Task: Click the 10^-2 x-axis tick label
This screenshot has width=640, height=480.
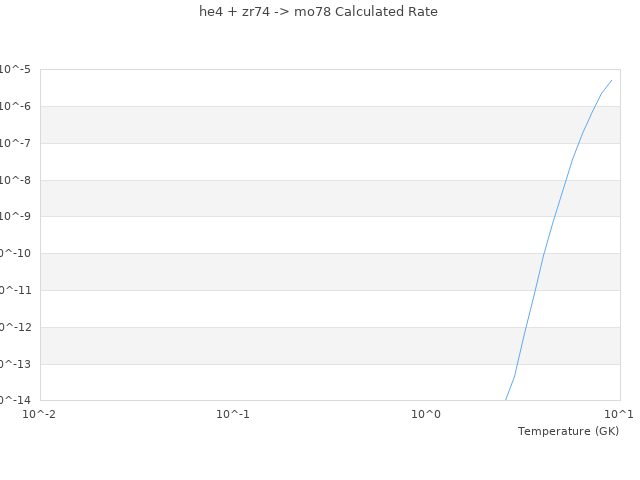Action: 39,414
